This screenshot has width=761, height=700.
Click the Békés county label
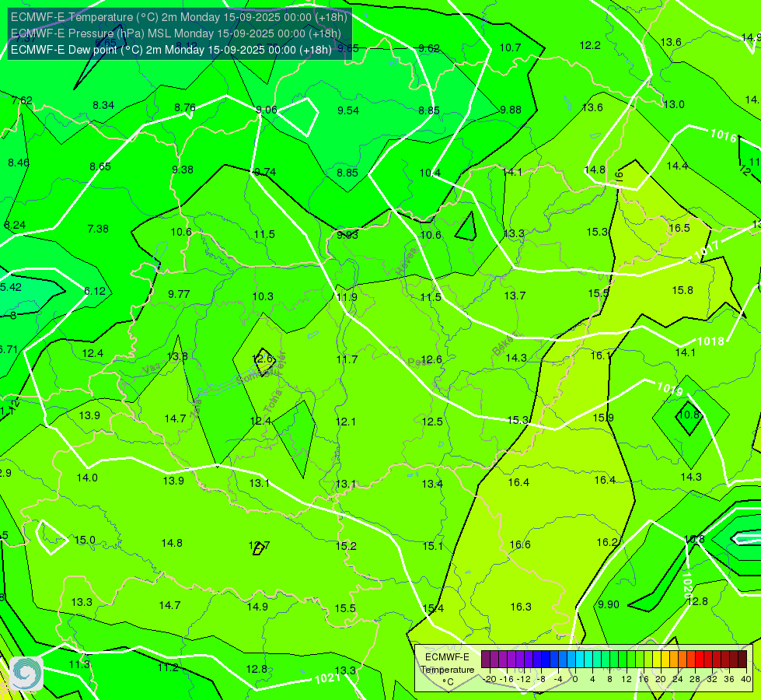[504, 345]
